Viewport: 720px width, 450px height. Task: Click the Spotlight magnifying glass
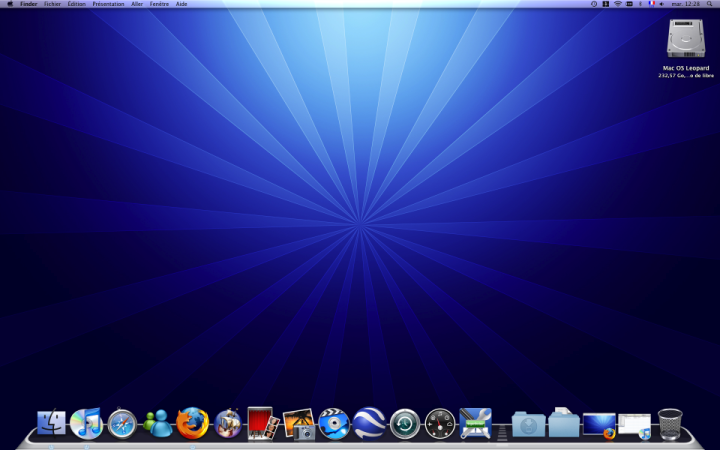(711, 4)
